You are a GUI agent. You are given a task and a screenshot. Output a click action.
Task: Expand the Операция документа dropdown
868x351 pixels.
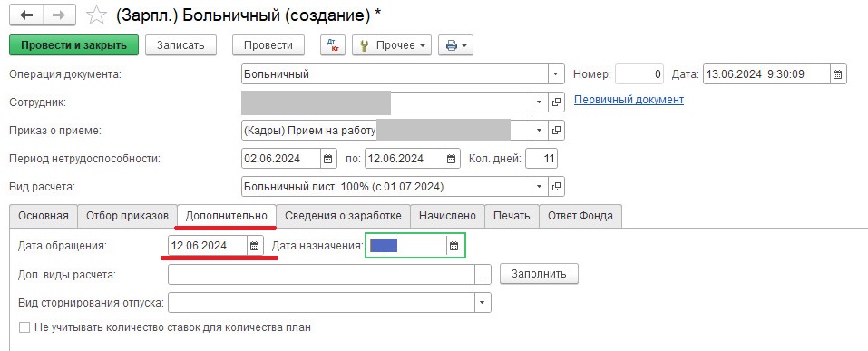pos(556,74)
